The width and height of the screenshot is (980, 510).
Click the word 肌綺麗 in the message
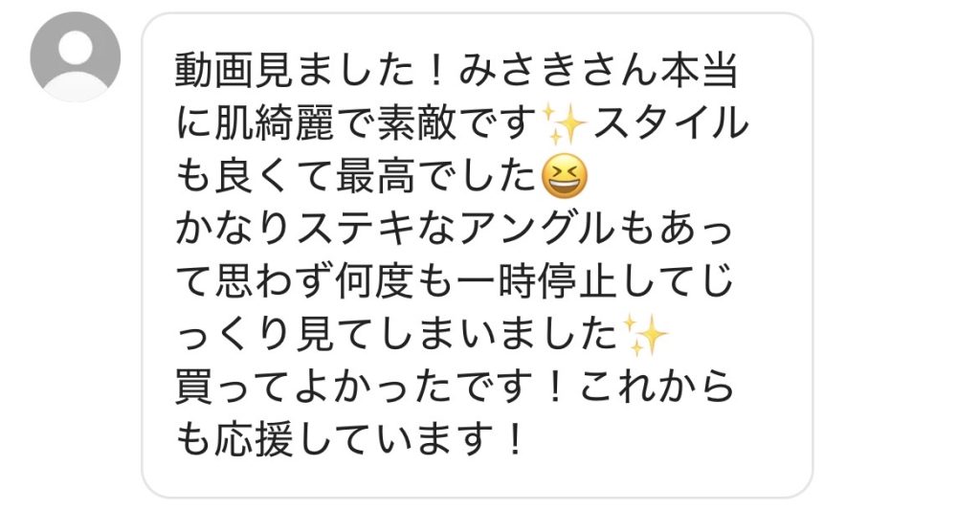click(x=277, y=122)
